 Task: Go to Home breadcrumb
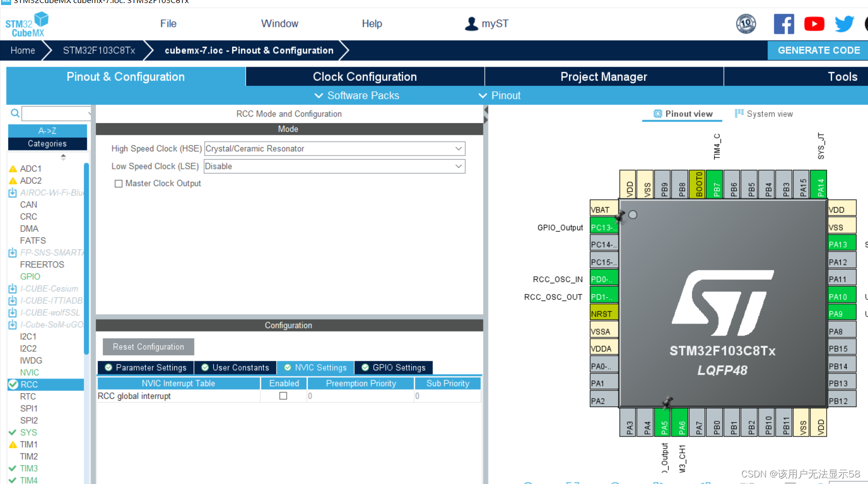(x=23, y=50)
